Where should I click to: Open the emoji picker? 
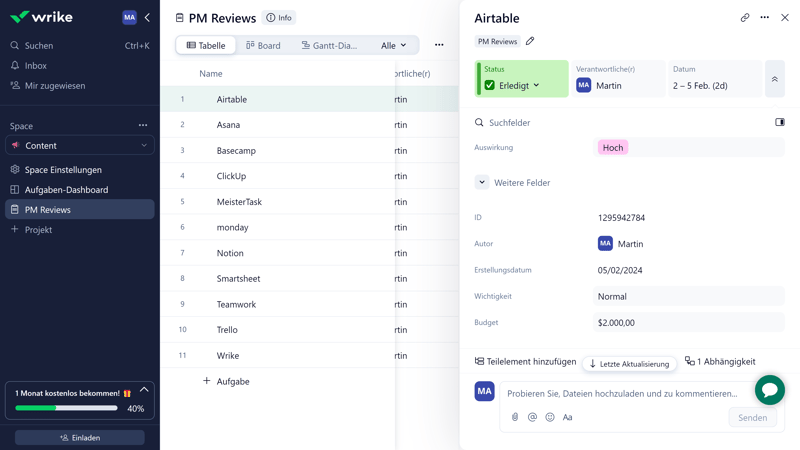coord(549,417)
